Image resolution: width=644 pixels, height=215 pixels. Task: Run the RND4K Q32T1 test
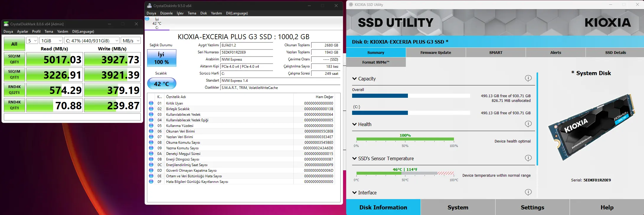tap(14, 90)
